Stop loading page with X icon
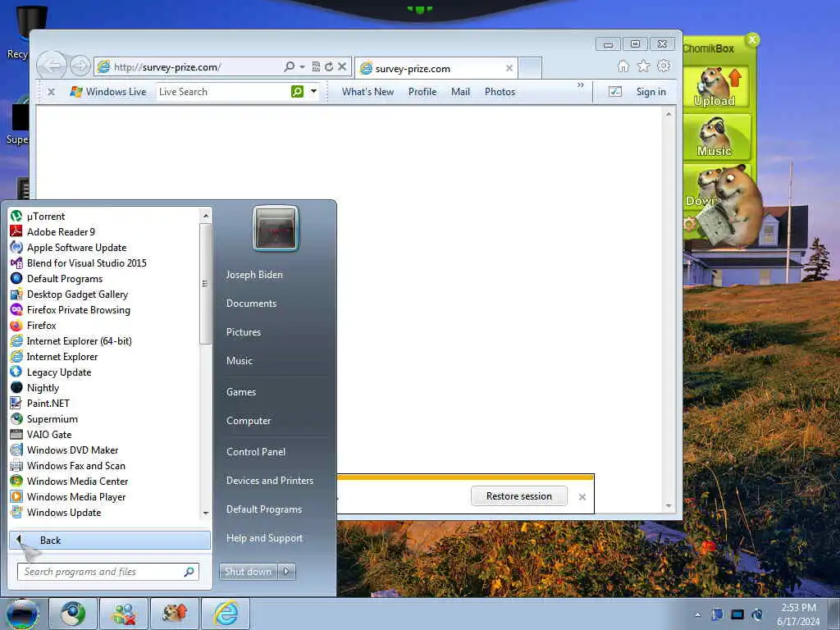Image resolution: width=840 pixels, height=630 pixels. 342,66
